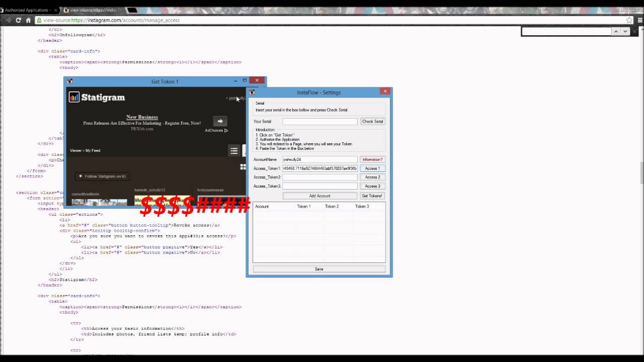
Task: Click 'Access your basic information' source line
Action: click(133, 328)
